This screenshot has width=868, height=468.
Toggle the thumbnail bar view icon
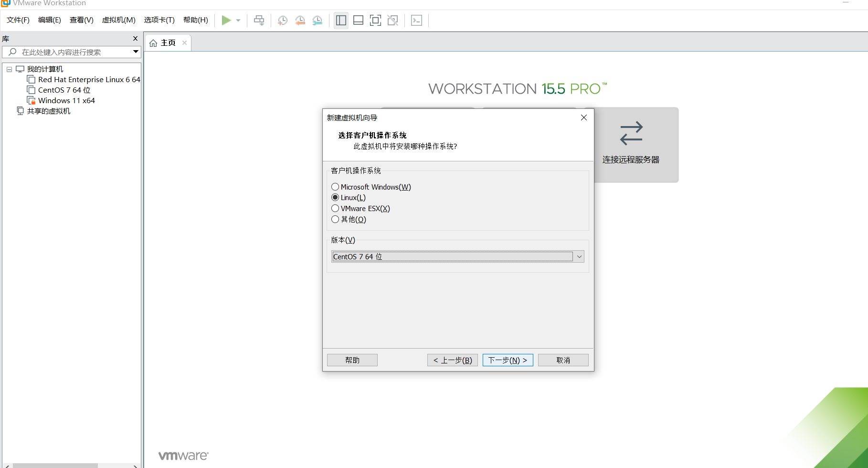point(358,20)
